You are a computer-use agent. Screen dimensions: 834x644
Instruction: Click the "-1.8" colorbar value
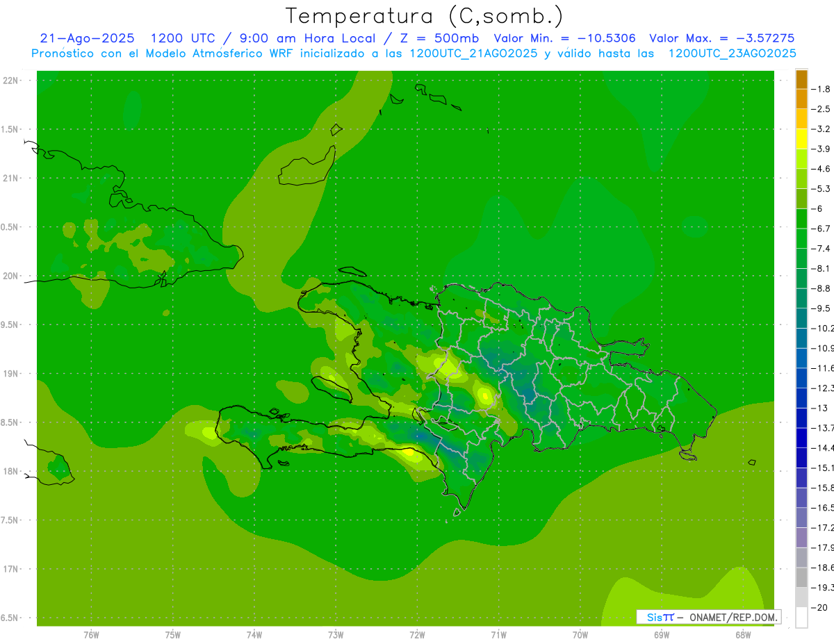click(821, 89)
